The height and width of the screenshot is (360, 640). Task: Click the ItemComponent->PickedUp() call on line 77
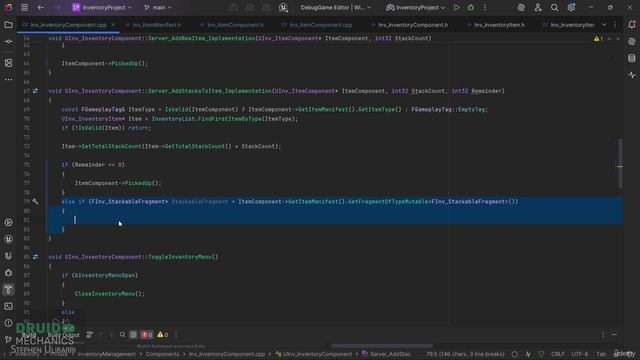coord(118,183)
